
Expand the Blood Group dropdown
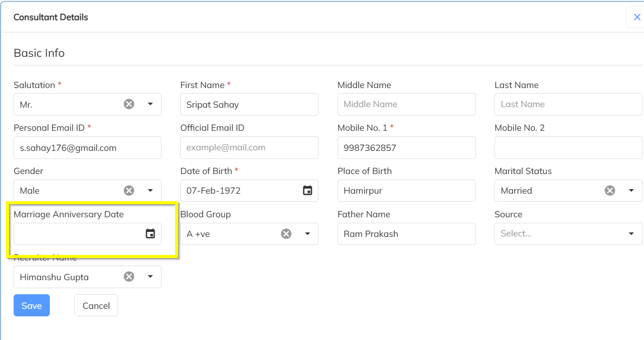(x=307, y=234)
